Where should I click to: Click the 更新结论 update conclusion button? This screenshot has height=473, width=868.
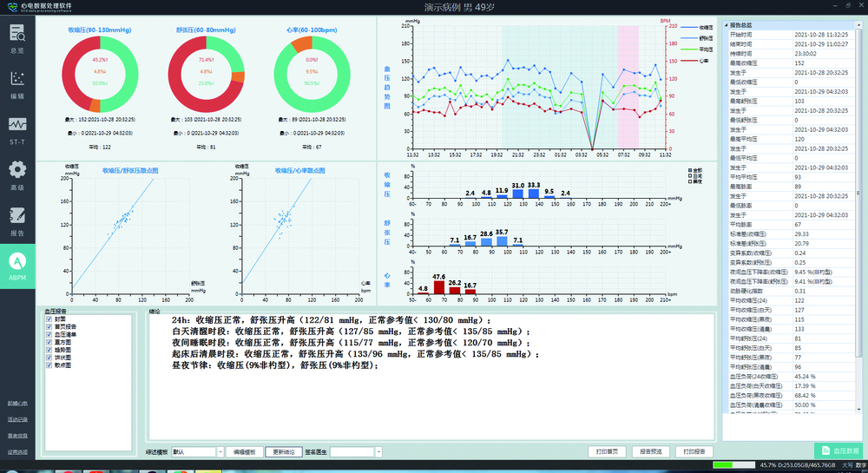point(284,452)
